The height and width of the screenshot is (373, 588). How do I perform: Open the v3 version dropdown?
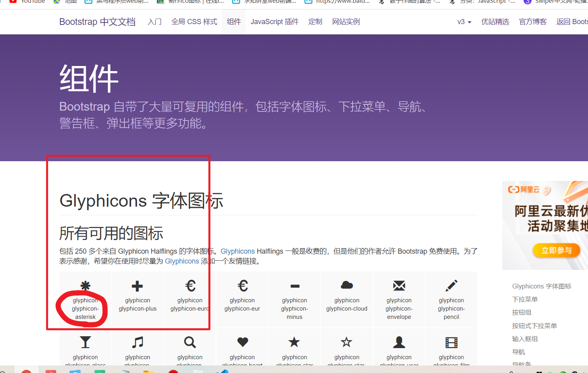464,22
